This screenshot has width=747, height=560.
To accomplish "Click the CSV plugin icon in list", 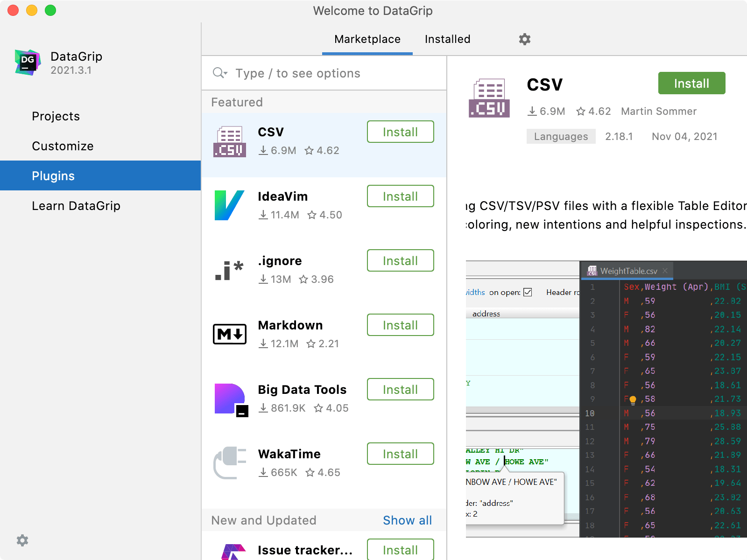I will tap(230, 141).
